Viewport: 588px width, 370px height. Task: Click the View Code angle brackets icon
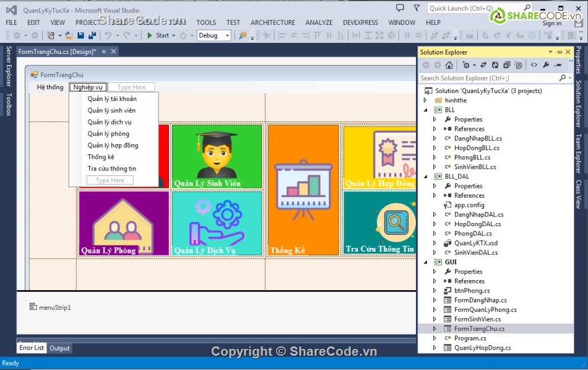[x=534, y=65]
